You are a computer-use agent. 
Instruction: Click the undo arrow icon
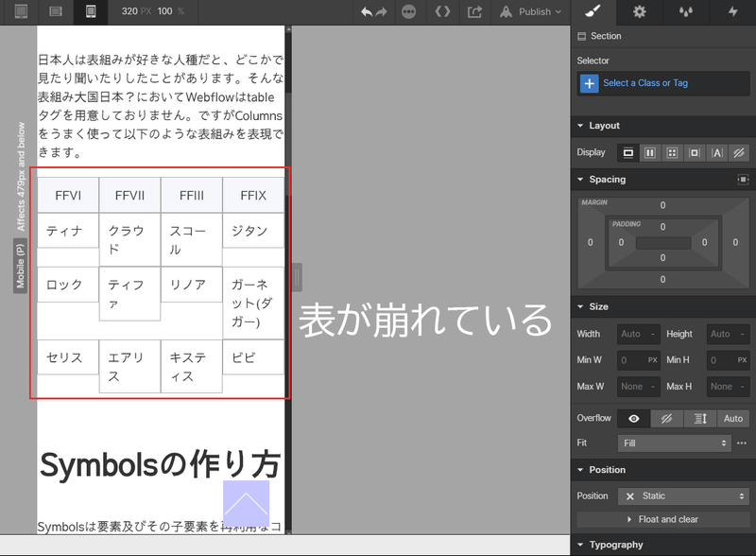[x=368, y=12]
